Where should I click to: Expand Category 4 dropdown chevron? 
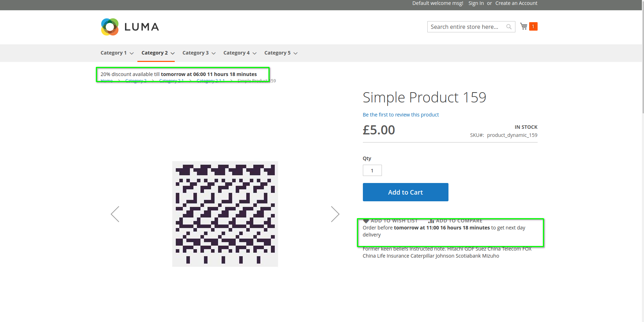(x=255, y=53)
